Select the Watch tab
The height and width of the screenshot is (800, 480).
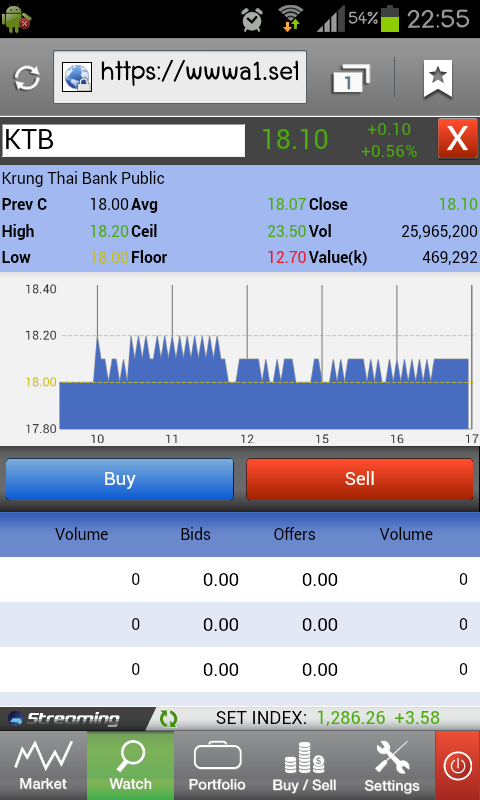[x=130, y=765]
